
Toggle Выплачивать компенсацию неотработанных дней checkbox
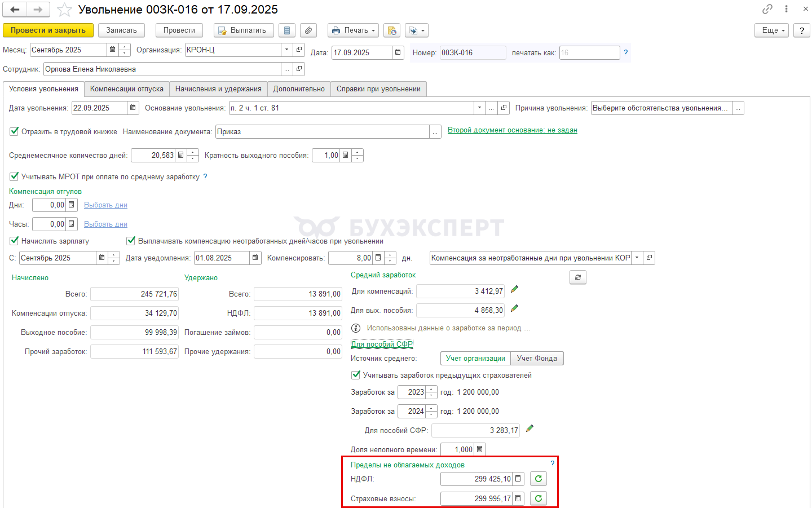tap(131, 241)
